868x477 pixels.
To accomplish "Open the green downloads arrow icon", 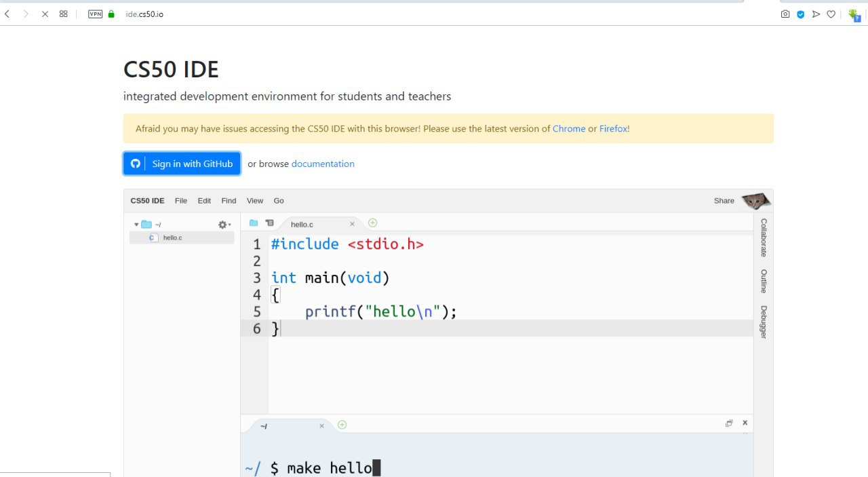I will pyautogui.click(x=854, y=14).
